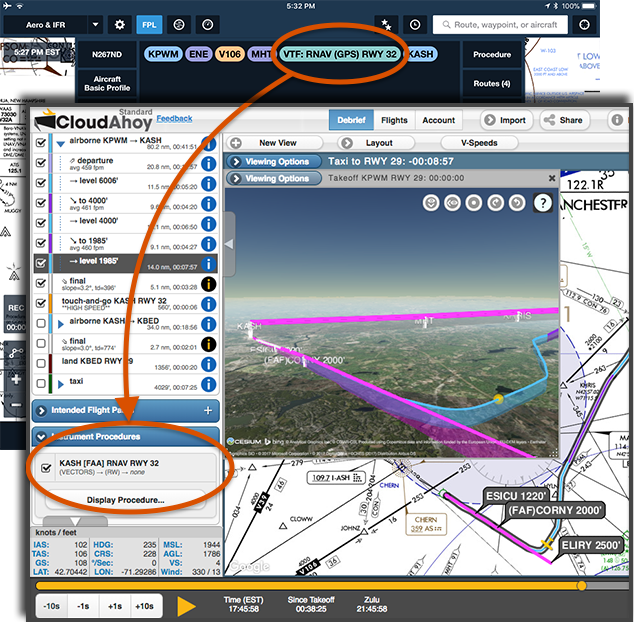Check the airborne KASH → KBED segment
Viewport: 634px width, 622px height.
point(41,323)
